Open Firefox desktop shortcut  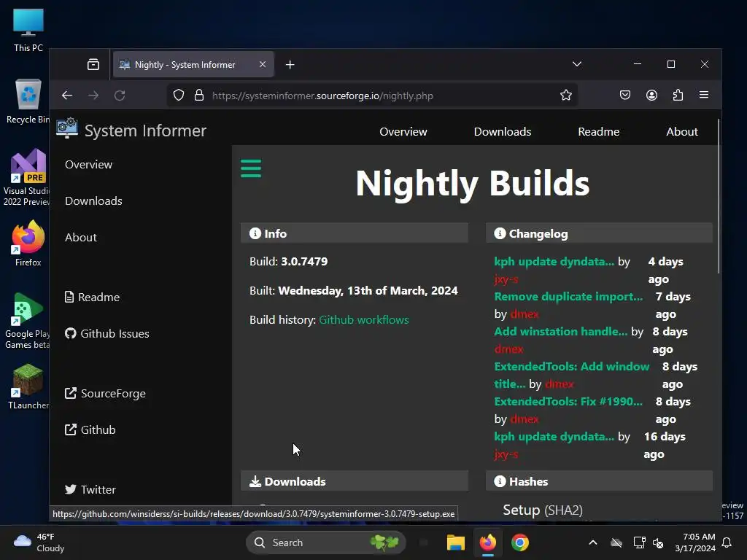(28, 244)
